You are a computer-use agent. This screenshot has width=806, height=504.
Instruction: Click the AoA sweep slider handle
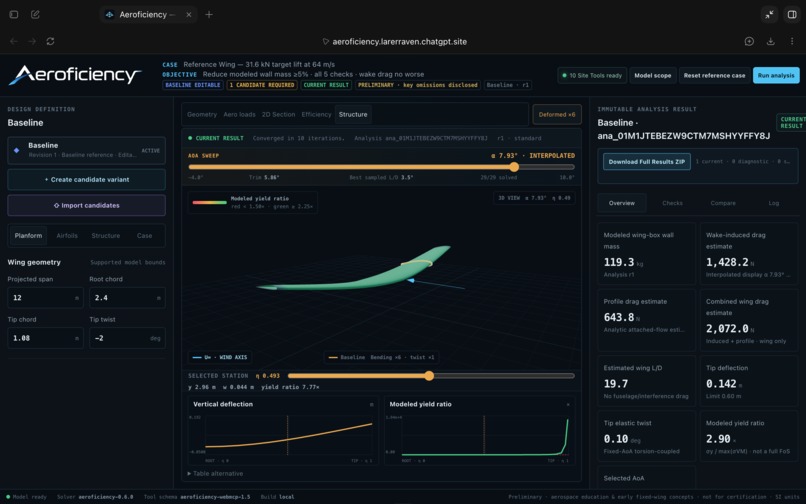514,167
